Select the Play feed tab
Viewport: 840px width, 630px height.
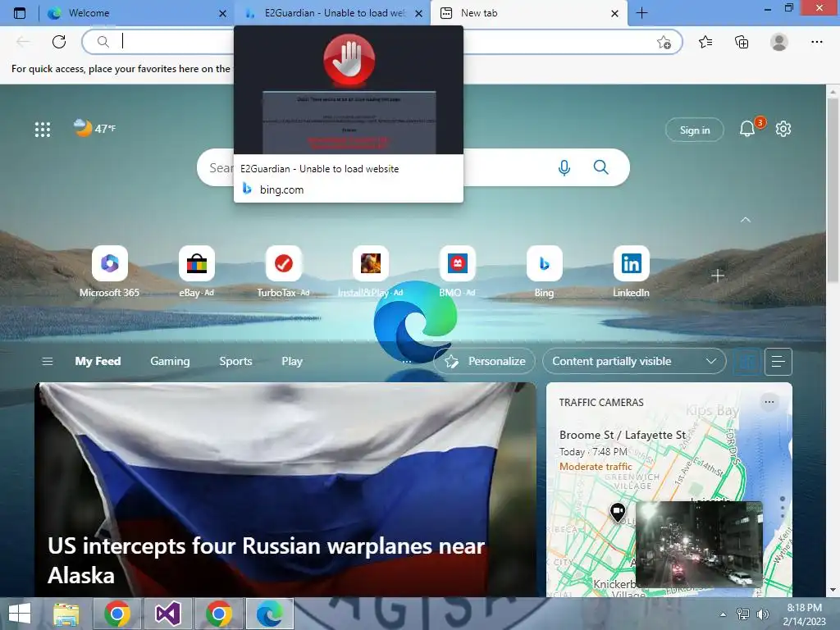click(292, 361)
